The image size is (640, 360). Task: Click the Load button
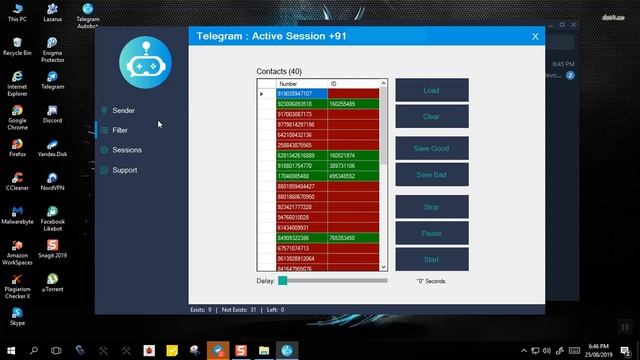(x=432, y=90)
